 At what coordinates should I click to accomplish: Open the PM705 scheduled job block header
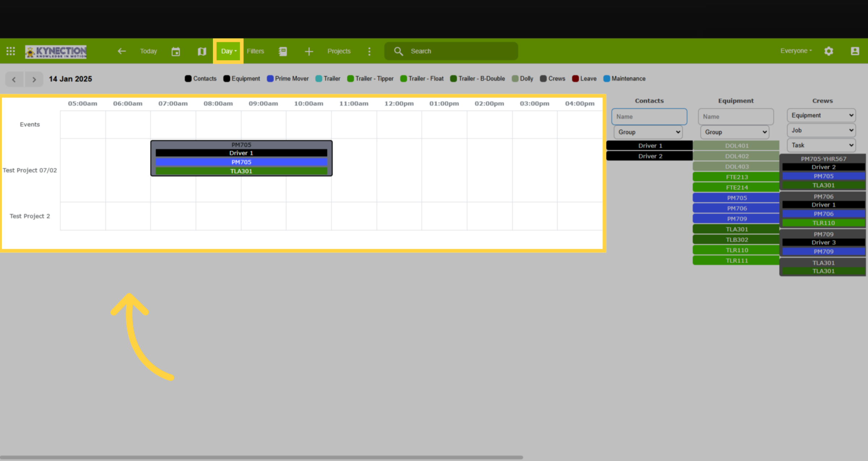241,145
